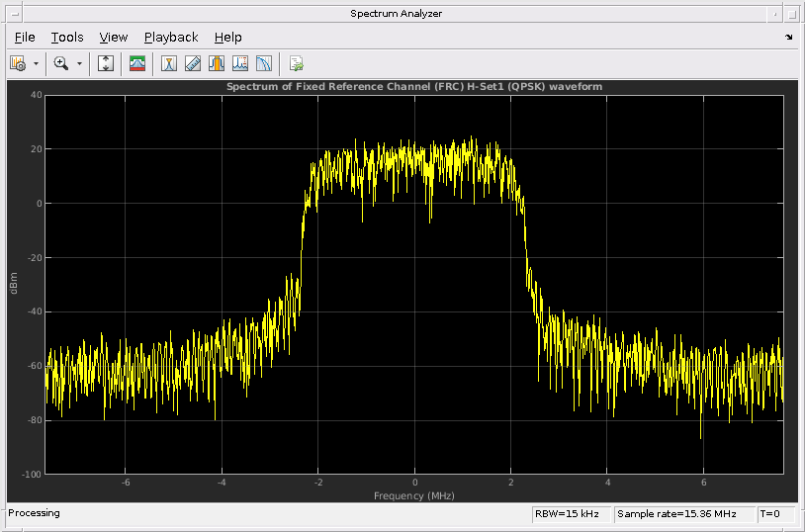
Task: Toggle Channel Measurements panel icon
Action: point(217,63)
